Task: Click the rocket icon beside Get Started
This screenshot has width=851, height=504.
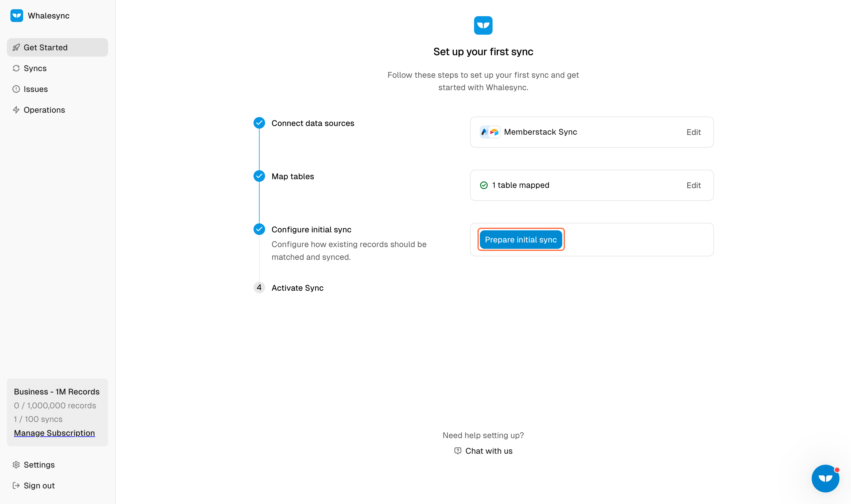Action: pos(16,48)
